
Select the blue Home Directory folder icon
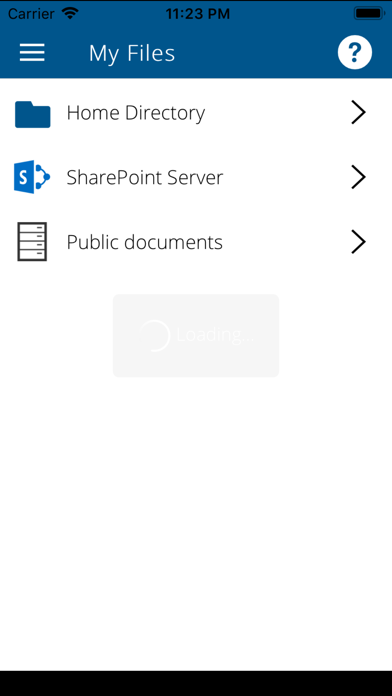click(x=32, y=114)
